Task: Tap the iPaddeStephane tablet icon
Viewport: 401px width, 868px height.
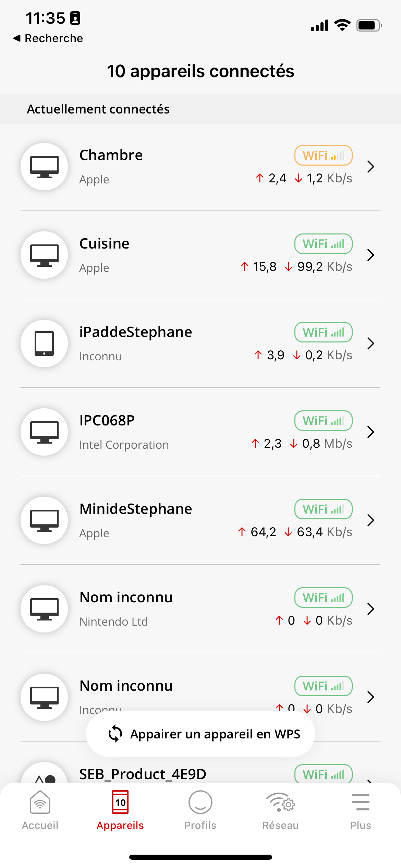Action: [x=44, y=343]
